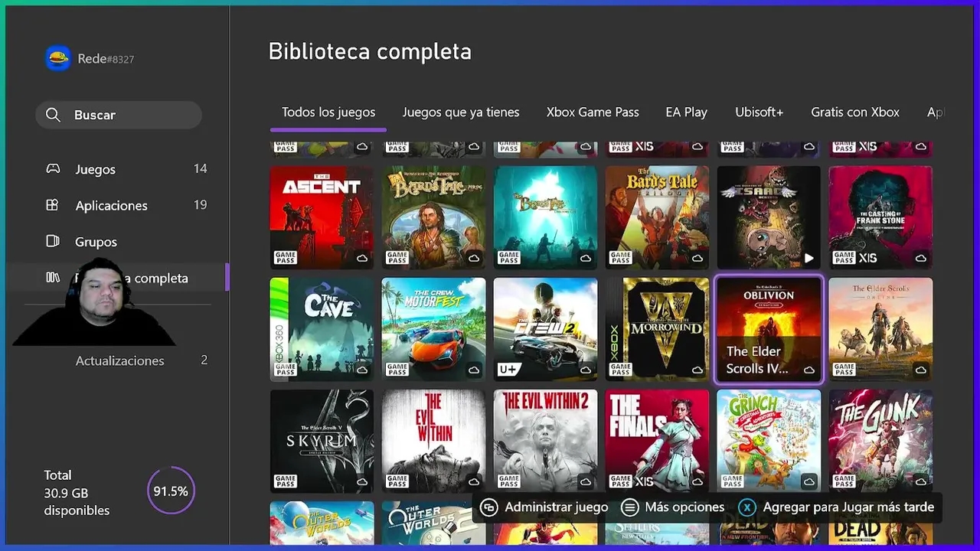980x551 pixels.
Task: Select The Evil Within 2 tile
Action: tap(545, 441)
